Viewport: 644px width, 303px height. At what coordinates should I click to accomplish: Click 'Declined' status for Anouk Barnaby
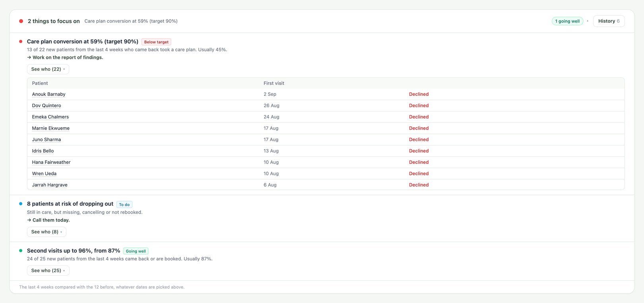[x=419, y=94]
